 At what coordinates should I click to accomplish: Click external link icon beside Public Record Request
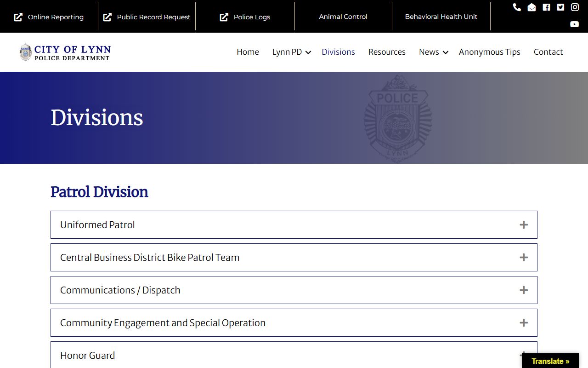(107, 17)
